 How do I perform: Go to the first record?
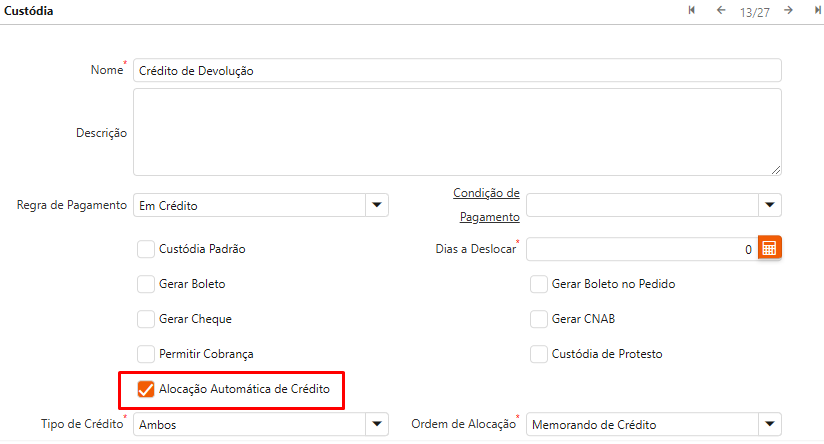point(692,10)
